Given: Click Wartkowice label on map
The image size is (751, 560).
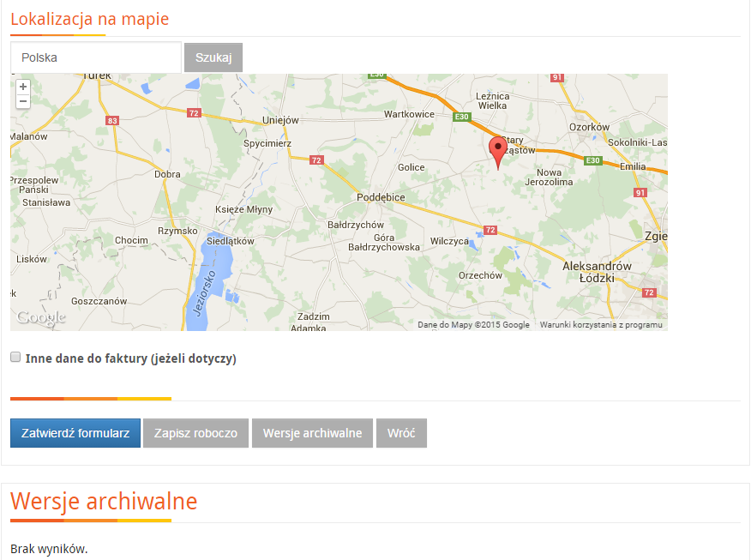Looking at the screenshot, I should tap(409, 114).
